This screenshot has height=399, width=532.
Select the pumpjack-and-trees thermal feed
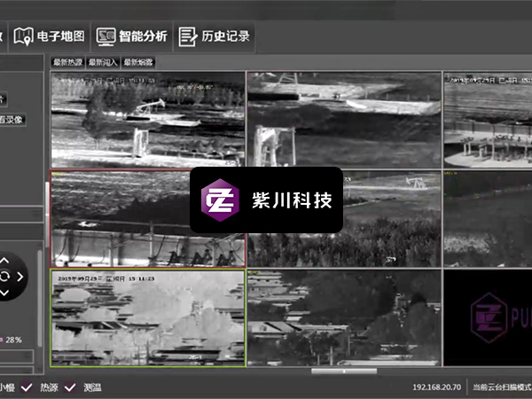click(148, 120)
